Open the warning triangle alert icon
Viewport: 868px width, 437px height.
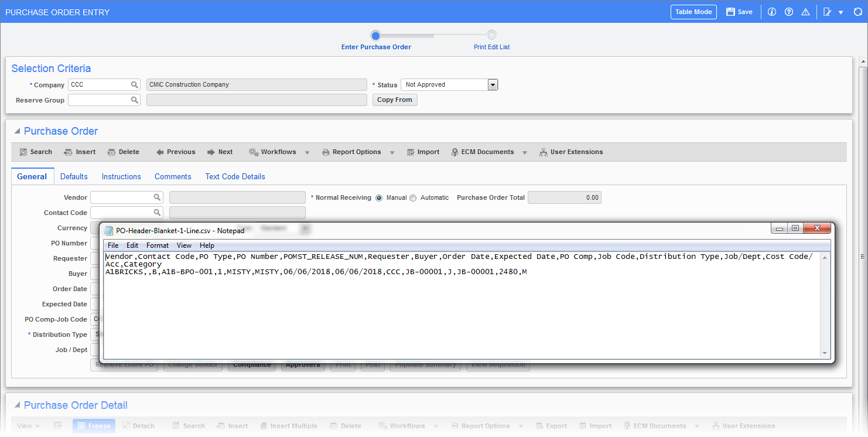805,12
